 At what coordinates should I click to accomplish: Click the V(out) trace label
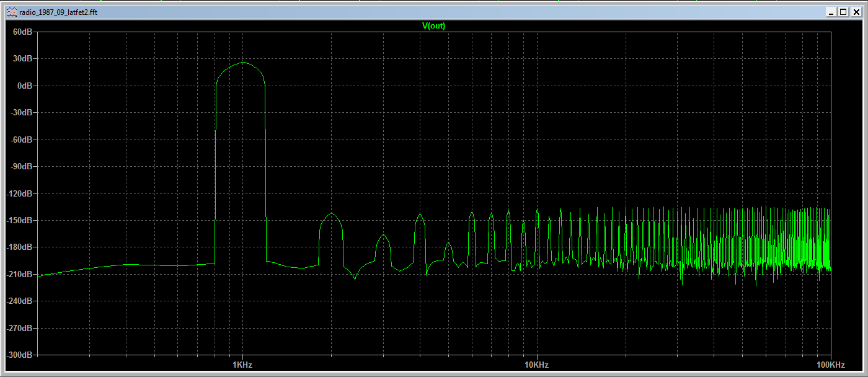tap(433, 25)
